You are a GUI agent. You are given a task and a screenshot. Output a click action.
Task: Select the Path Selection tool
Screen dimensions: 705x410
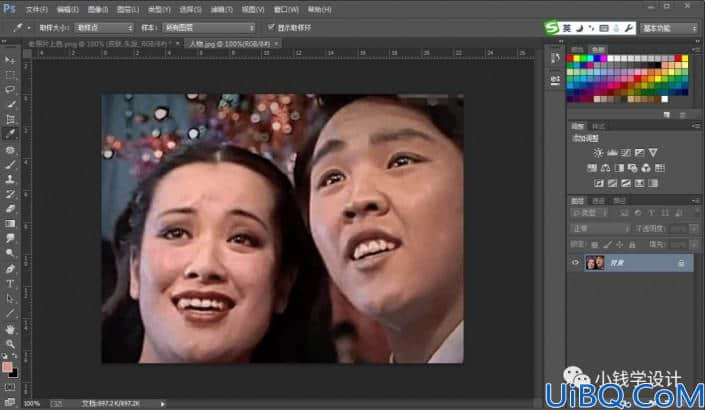click(x=10, y=299)
